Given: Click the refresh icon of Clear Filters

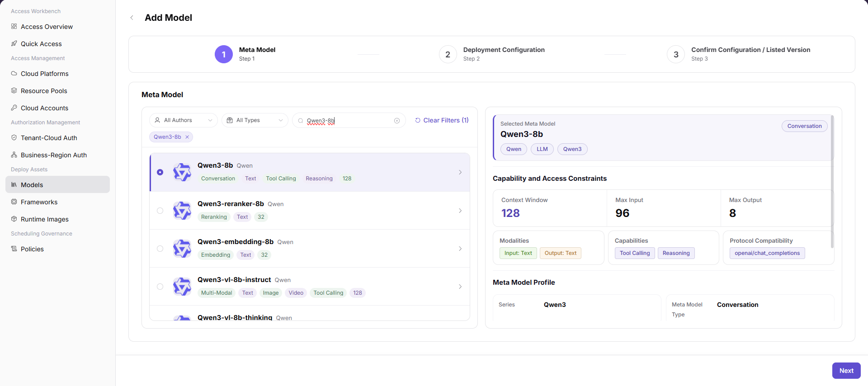Looking at the screenshot, I should click(418, 120).
